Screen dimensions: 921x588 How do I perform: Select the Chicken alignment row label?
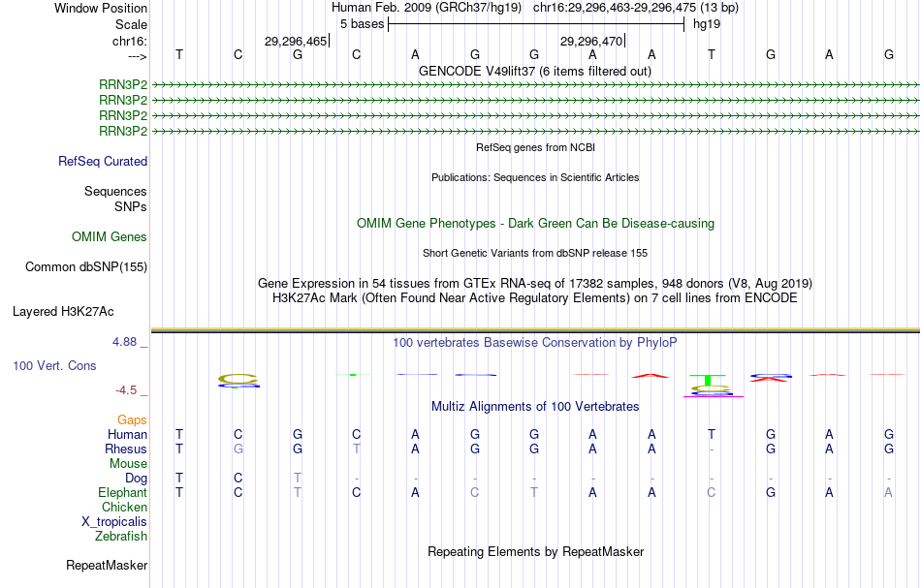(124, 507)
